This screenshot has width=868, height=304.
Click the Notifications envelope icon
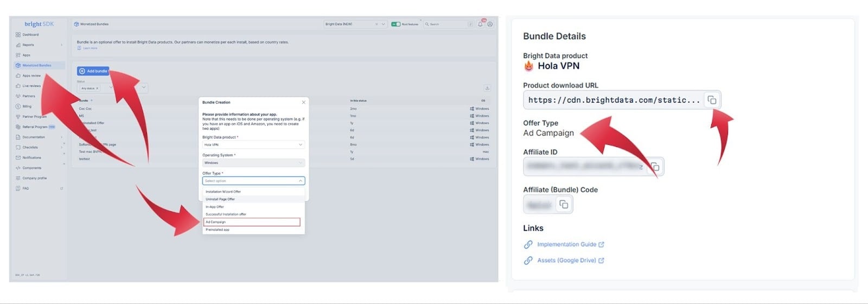18,157
